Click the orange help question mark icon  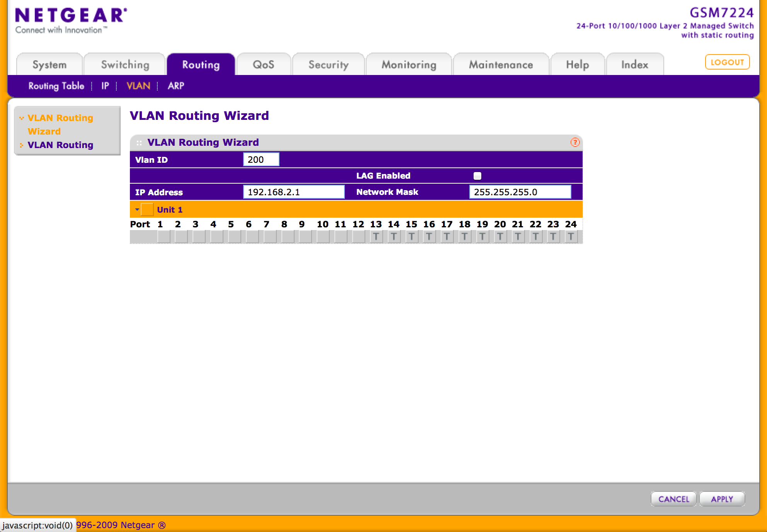click(x=575, y=142)
